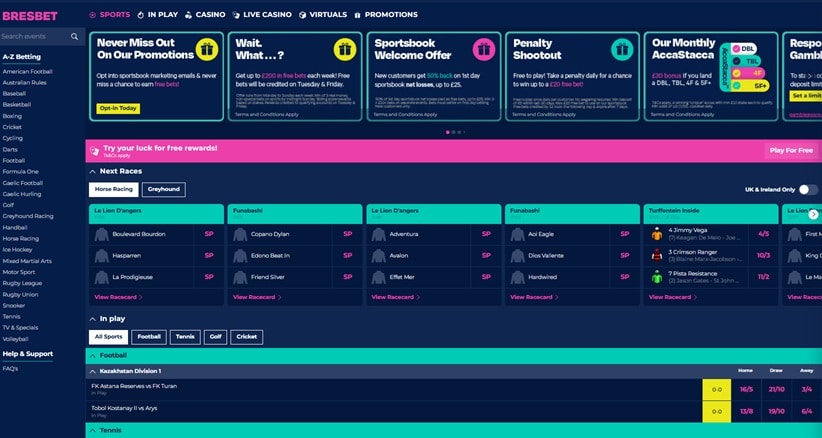822x438 pixels.
Task: Click the BRESBET logo
Action: click(x=30, y=16)
